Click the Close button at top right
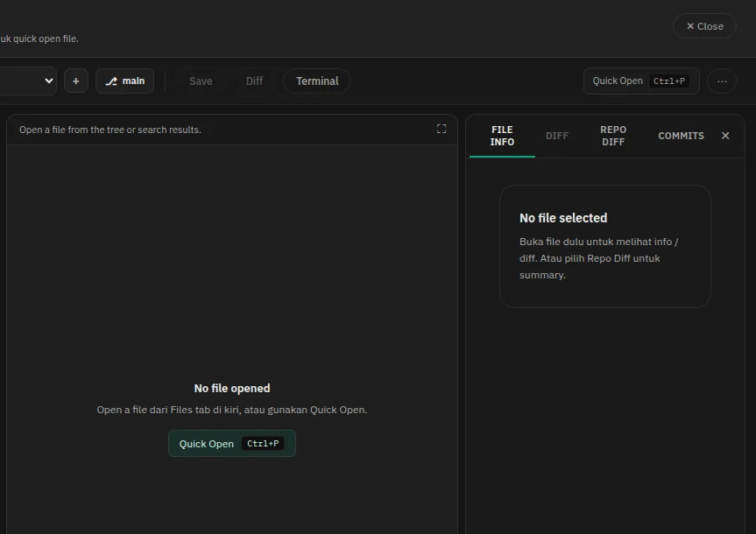Image resolution: width=756 pixels, height=534 pixels. (x=704, y=26)
